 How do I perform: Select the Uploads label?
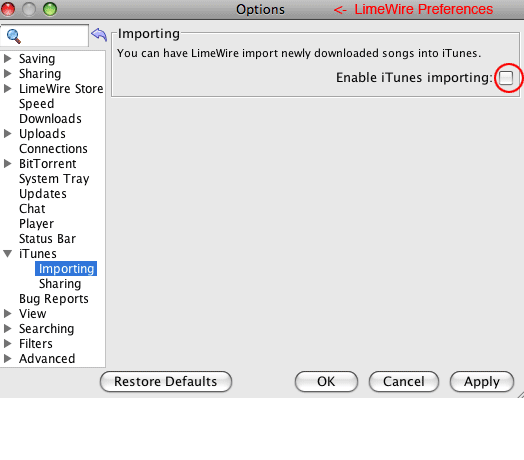(x=42, y=134)
